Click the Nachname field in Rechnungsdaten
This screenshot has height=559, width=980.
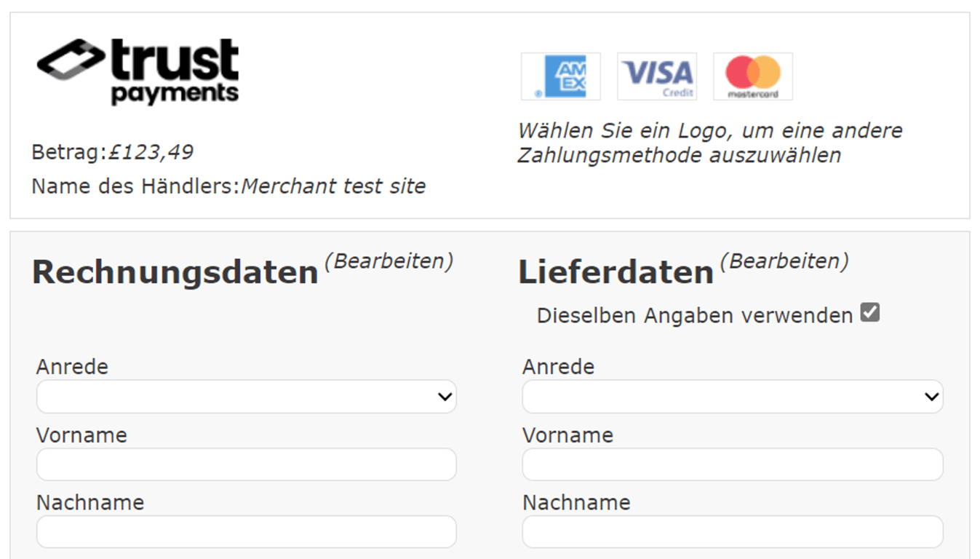(246, 532)
